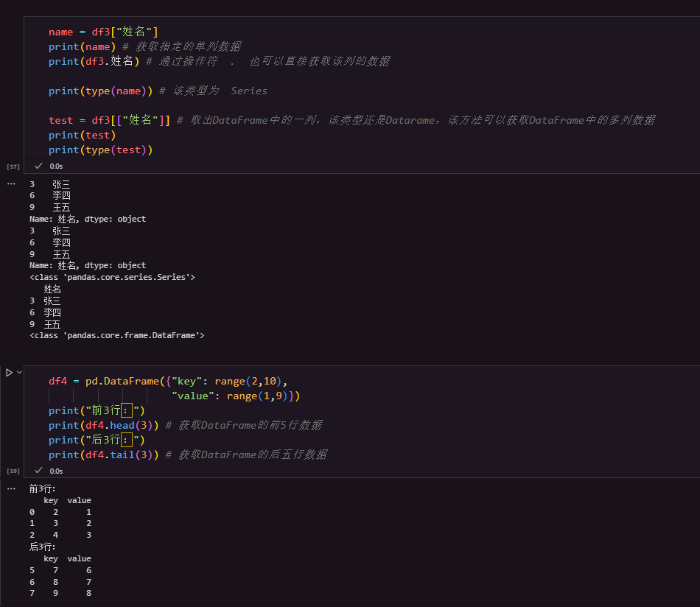Screen dimensions: 700x607
Task: Click the pandas.core.series.Series output line
Action: pyautogui.click(x=112, y=277)
